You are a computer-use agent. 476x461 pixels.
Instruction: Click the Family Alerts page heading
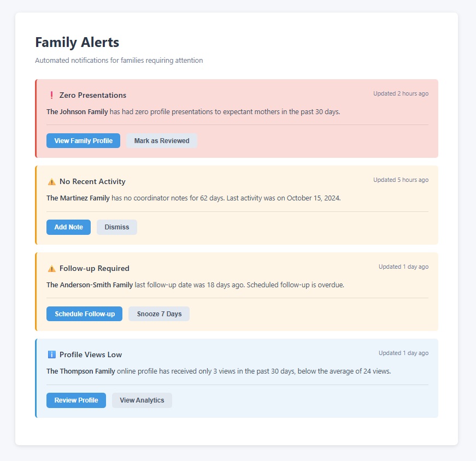click(78, 42)
